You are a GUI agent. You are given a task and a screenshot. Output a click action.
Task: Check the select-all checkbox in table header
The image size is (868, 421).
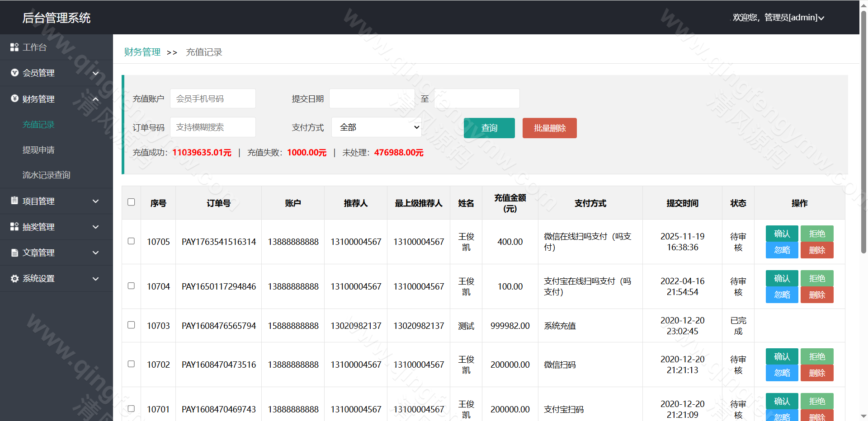131,202
